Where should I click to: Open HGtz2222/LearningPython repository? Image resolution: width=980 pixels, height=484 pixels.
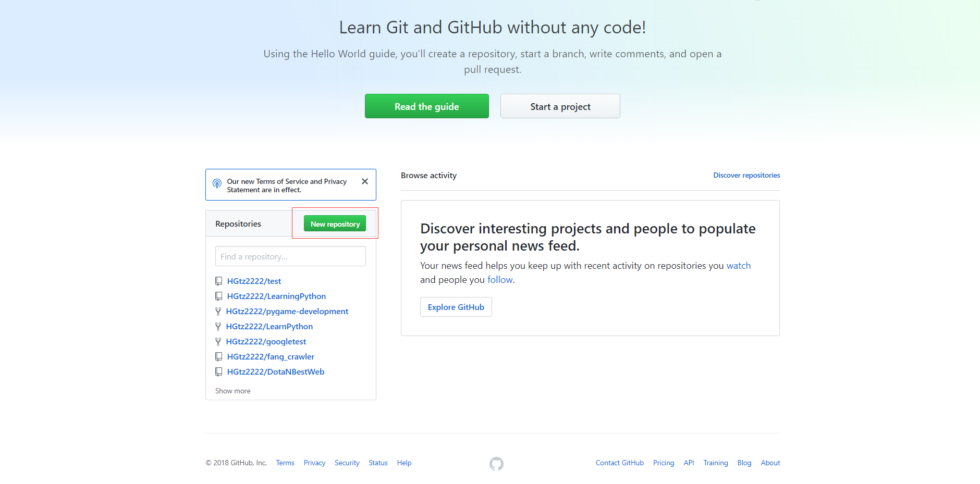[x=276, y=296]
